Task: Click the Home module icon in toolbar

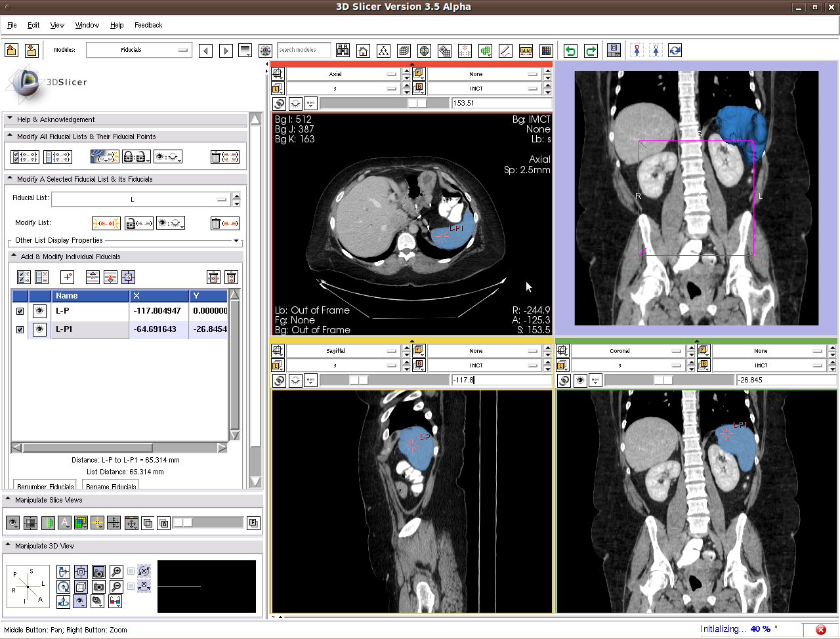Action: [363, 51]
